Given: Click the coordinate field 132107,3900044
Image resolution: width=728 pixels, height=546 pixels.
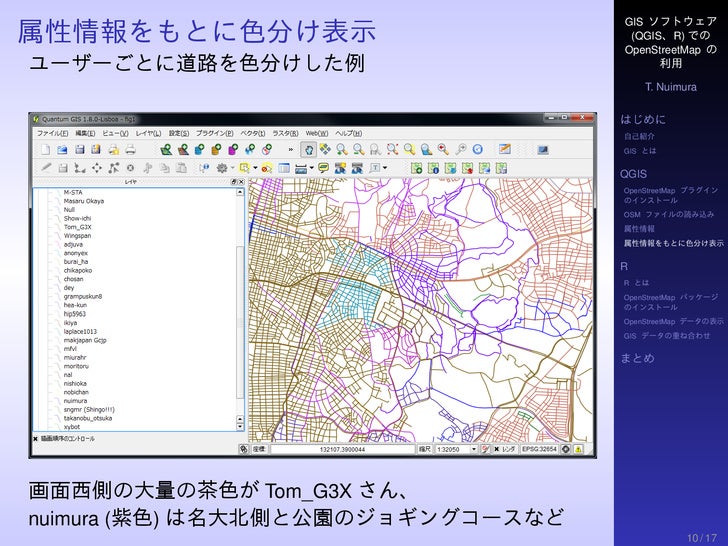Looking at the screenshot, I should [x=342, y=449].
